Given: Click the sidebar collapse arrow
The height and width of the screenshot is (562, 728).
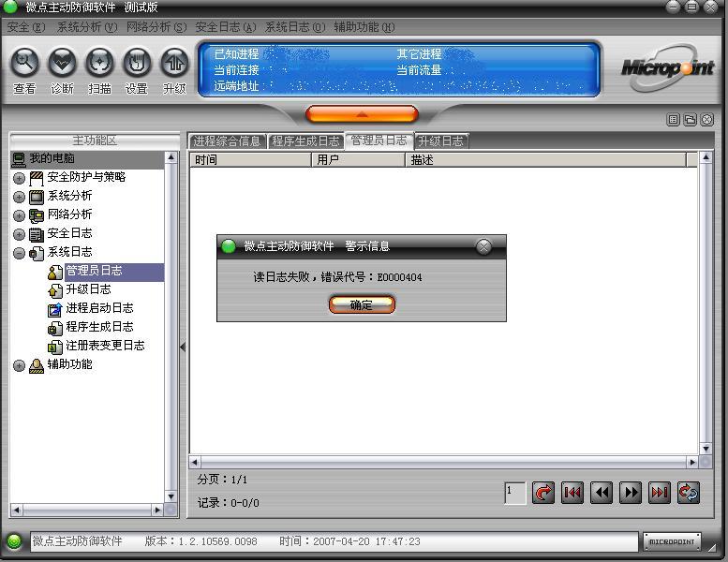Looking at the screenshot, I should pyautogui.click(x=183, y=347).
